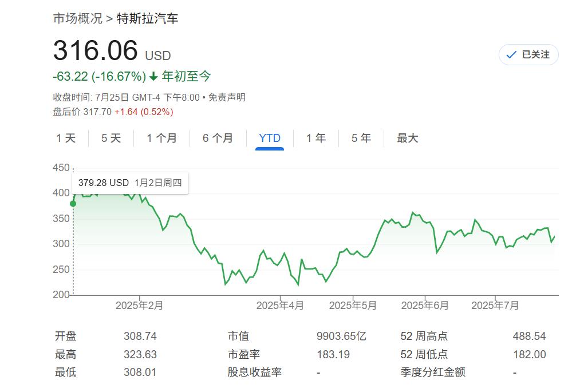Viewport: 572px width, 392px height.
Task: Select the 最大 time range
Action: click(x=407, y=138)
